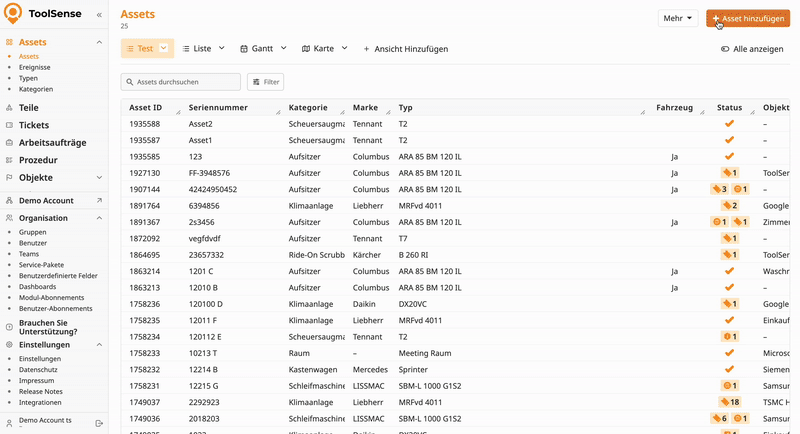Screen dimensions: 800x434
Task: Click the ticket badge showing 2 for asset 1891764
Action: [730, 206]
